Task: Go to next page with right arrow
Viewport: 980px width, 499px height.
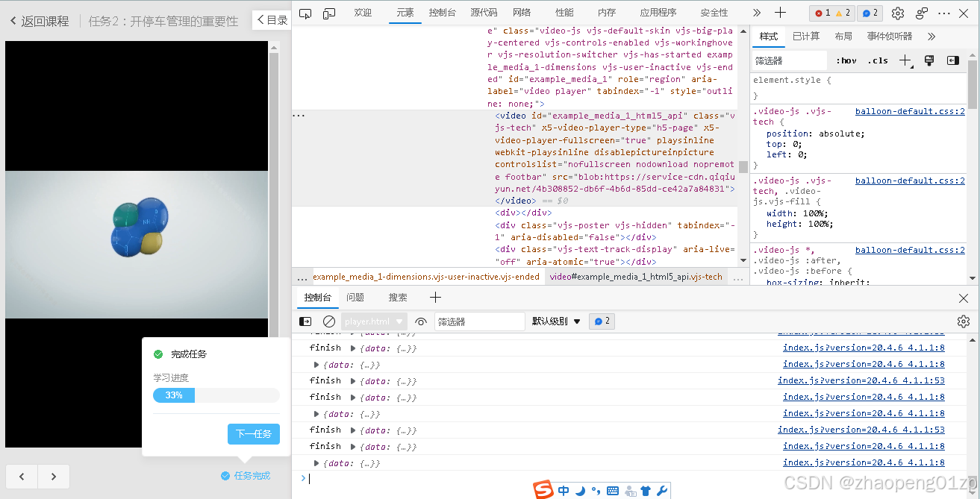Action: point(54,477)
